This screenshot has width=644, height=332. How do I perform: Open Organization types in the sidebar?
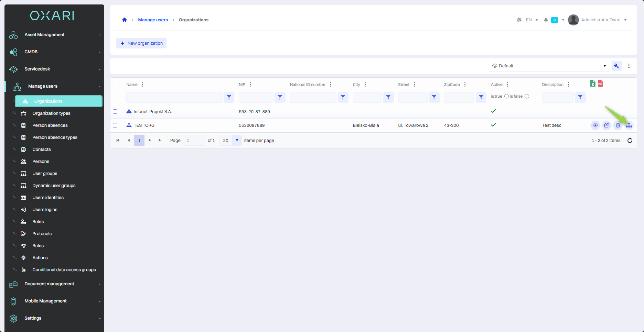coord(51,113)
